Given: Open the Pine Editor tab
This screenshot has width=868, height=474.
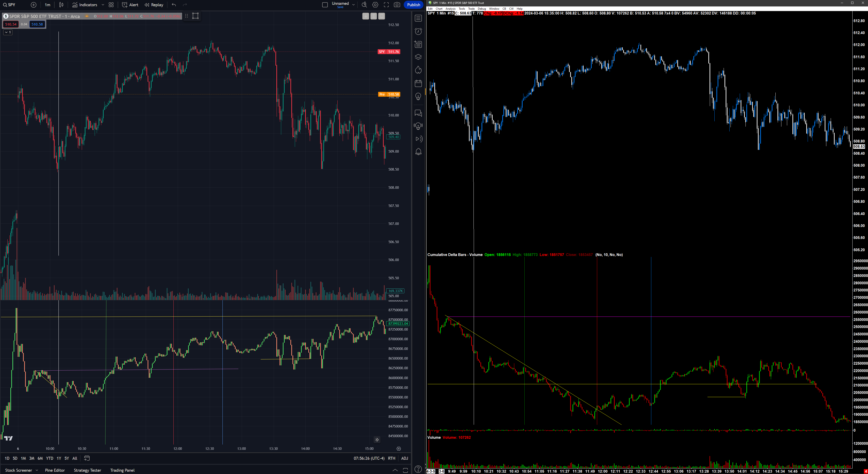Looking at the screenshot, I should [x=55, y=470].
